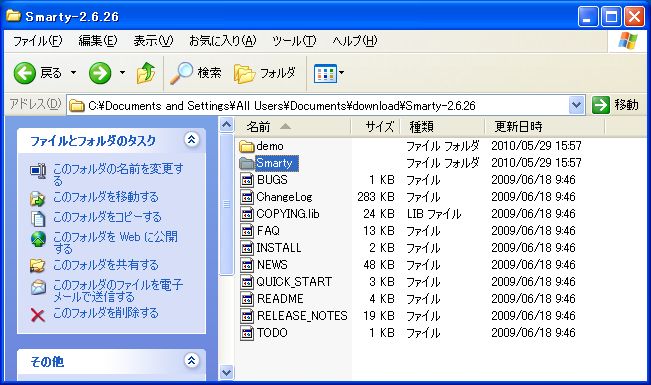The width and height of the screenshot is (651, 385).
Task: Click the INSTALL file icon
Action: click(247, 248)
